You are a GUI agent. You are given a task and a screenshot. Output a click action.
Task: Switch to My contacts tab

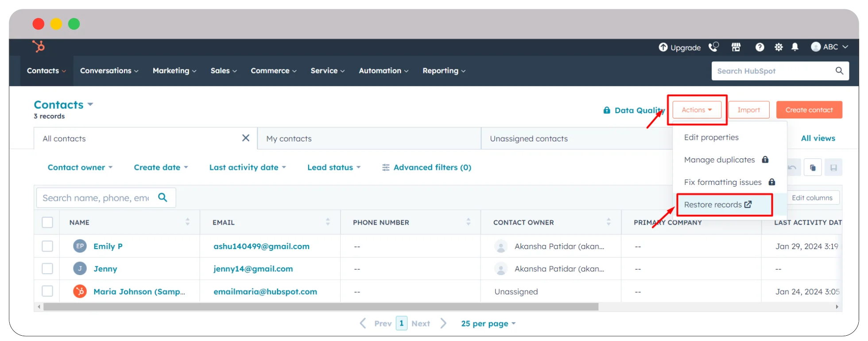coord(369,138)
